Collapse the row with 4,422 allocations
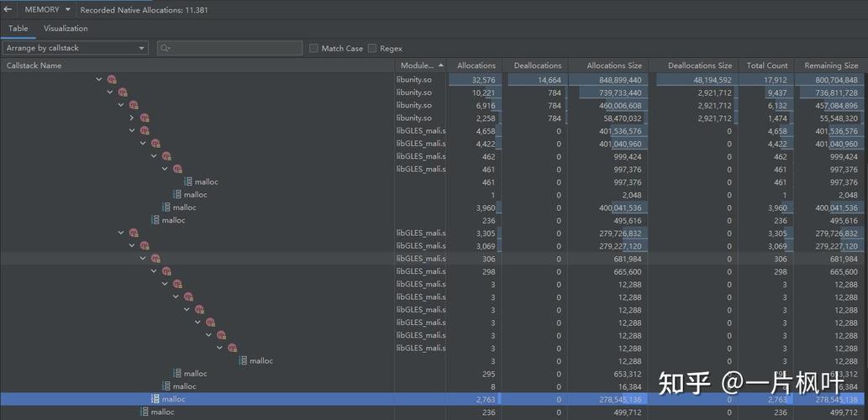The width and height of the screenshot is (868, 420). coord(143,144)
